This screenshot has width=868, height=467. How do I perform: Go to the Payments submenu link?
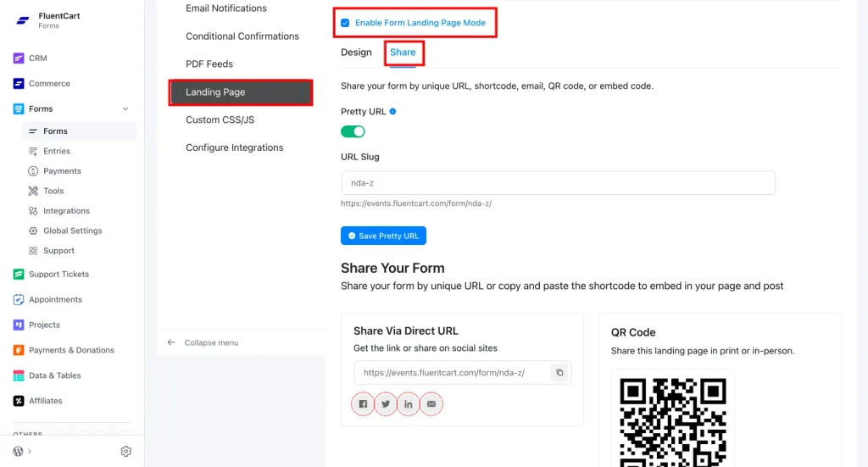[62, 171]
